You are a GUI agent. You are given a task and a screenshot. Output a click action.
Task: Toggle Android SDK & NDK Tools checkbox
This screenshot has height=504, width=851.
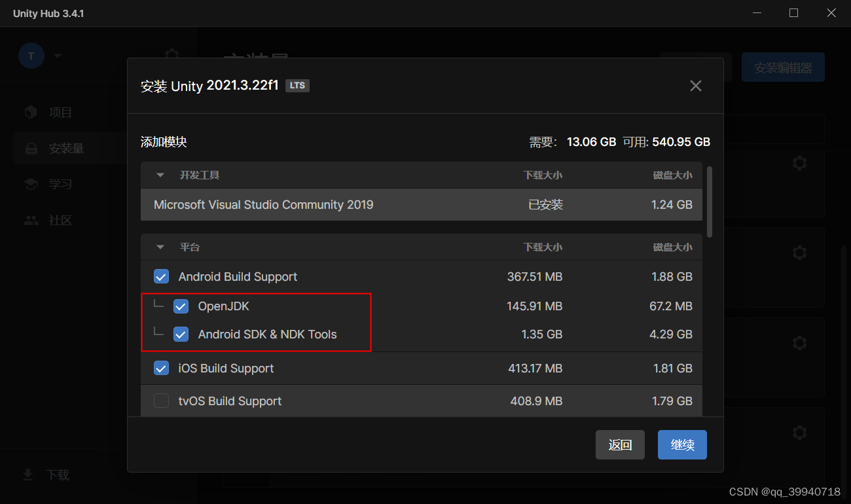pos(181,334)
